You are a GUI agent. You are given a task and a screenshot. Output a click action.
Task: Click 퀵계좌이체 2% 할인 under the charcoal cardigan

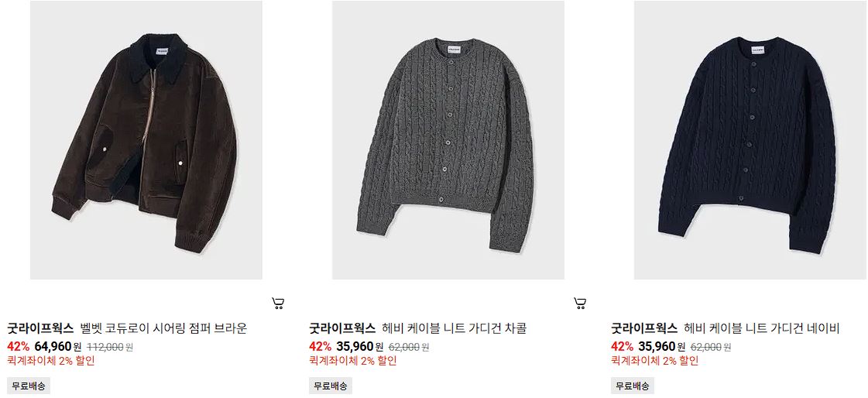[x=352, y=361]
